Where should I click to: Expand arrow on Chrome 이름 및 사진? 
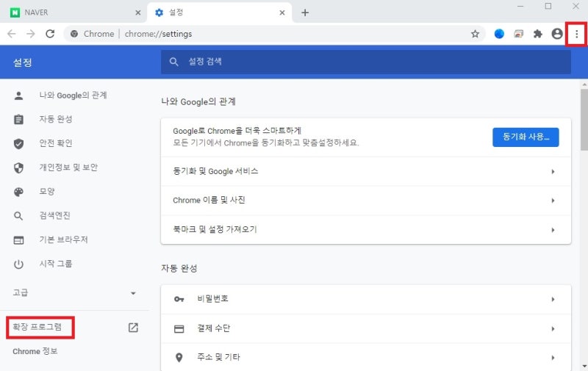pos(553,201)
